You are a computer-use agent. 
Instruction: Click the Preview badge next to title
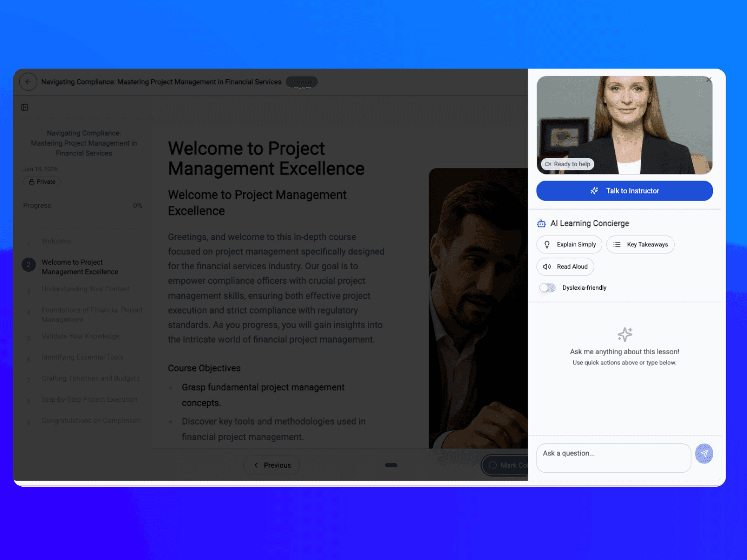click(302, 82)
